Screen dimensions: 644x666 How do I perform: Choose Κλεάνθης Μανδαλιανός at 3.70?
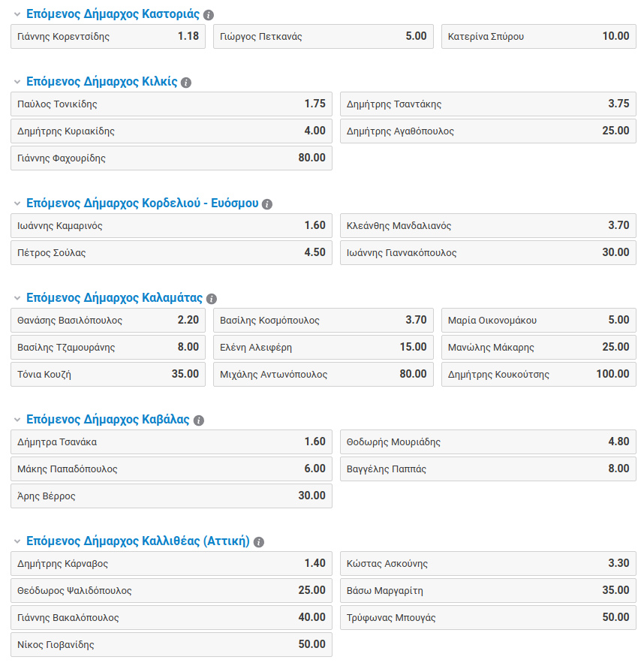tap(488, 225)
